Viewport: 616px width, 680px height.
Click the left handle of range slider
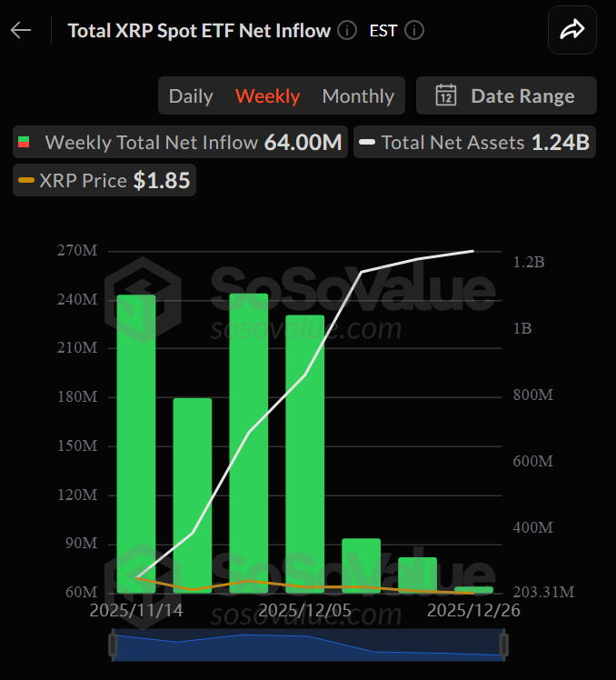pos(113,645)
